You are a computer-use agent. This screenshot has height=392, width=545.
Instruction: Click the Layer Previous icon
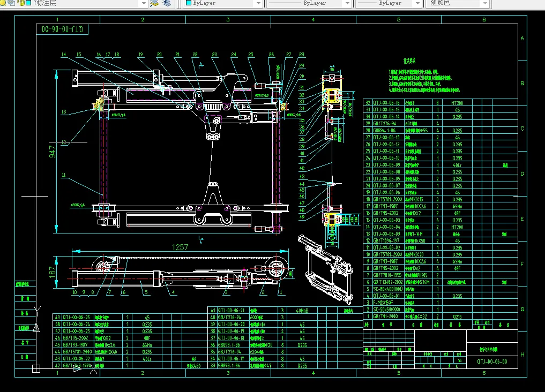point(167,3)
